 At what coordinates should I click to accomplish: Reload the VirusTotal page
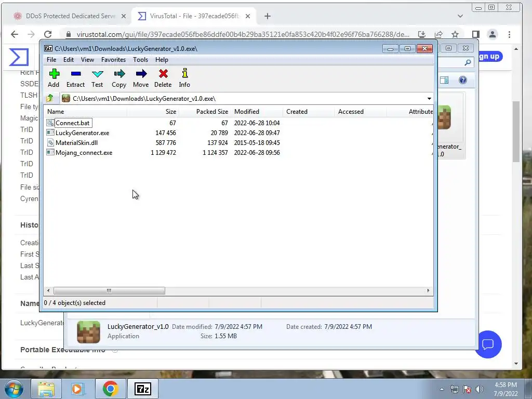pyautogui.click(x=48, y=34)
